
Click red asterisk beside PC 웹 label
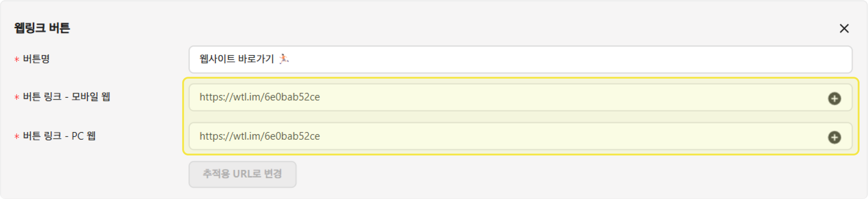pyautogui.click(x=17, y=137)
